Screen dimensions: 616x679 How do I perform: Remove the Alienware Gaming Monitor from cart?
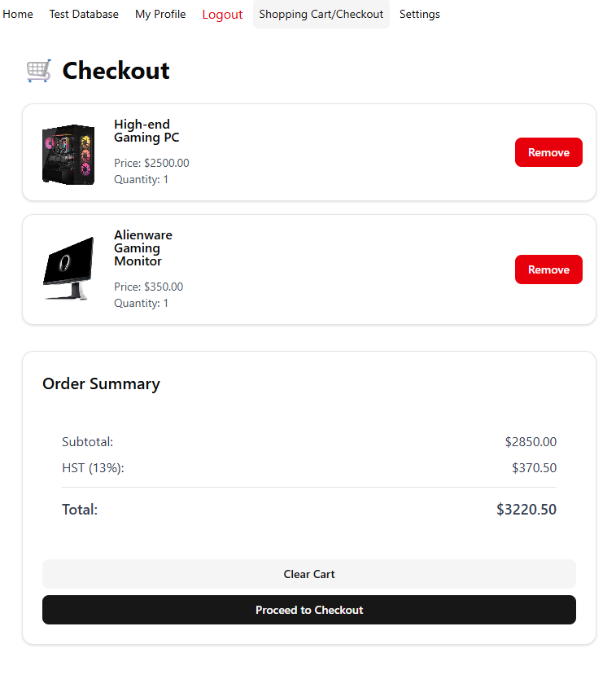pos(548,269)
